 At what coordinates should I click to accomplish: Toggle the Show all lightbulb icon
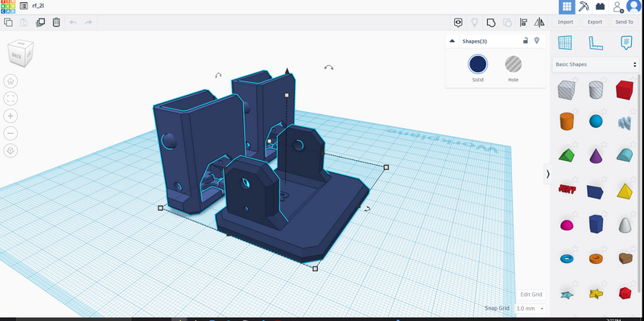pyautogui.click(x=475, y=23)
